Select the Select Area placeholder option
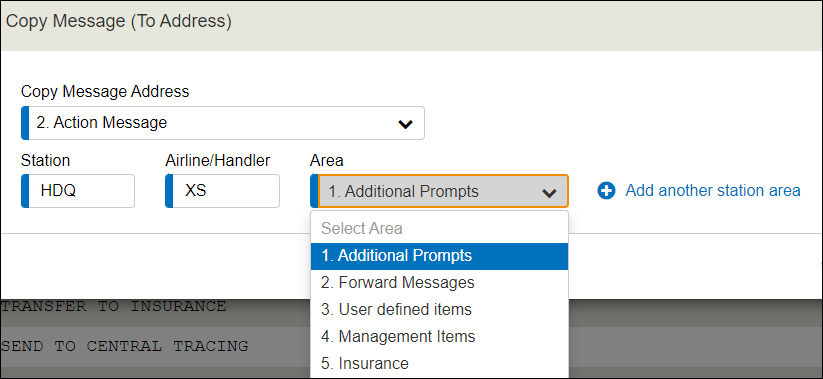Viewport: 823px width, 379px height. point(439,229)
